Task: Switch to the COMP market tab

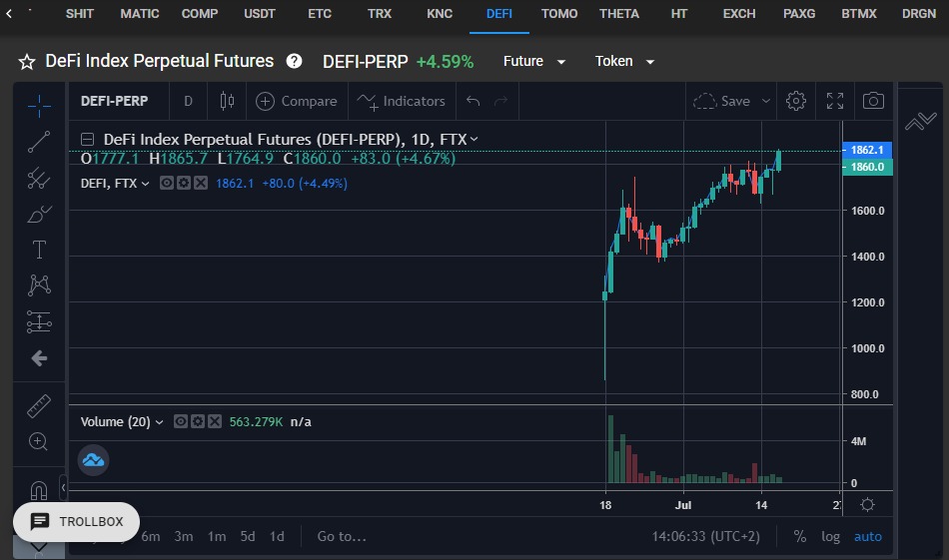Action: [200, 13]
